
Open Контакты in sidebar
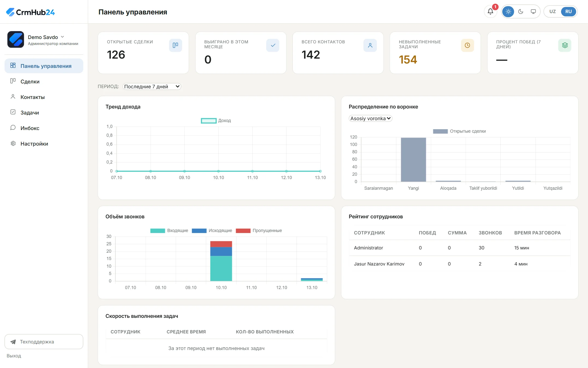pos(44,97)
